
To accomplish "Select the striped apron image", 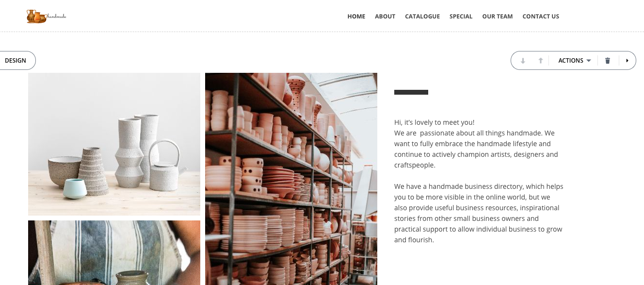I will tap(114, 252).
